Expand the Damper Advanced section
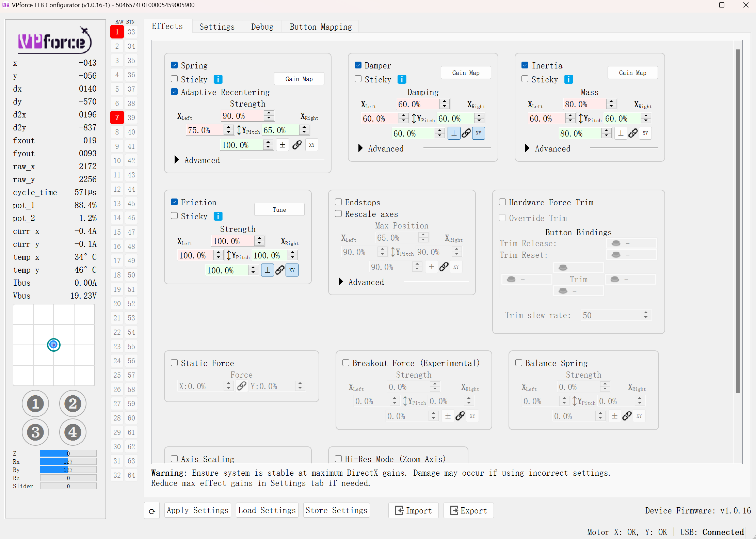The image size is (756, 539). point(360,148)
